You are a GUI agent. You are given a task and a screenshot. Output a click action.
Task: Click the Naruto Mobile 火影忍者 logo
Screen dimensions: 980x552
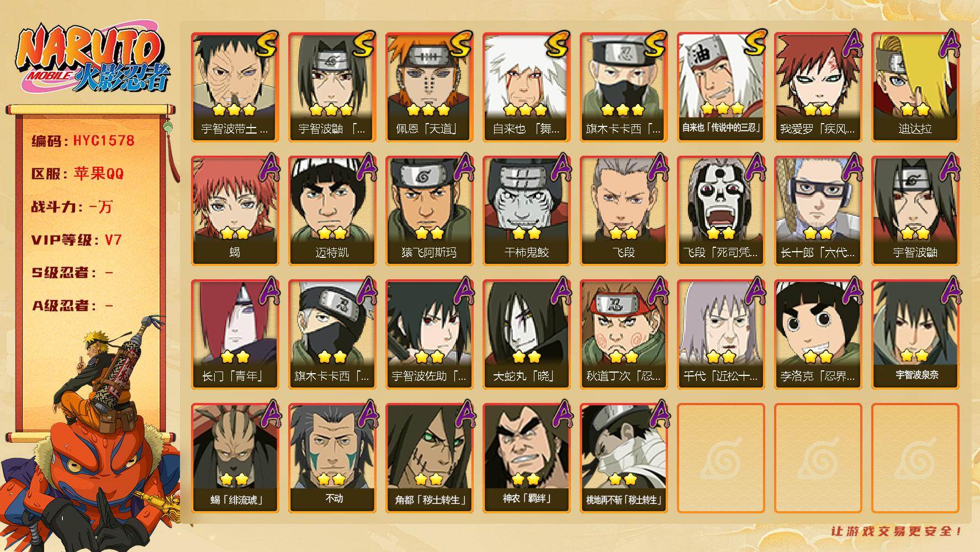92,61
